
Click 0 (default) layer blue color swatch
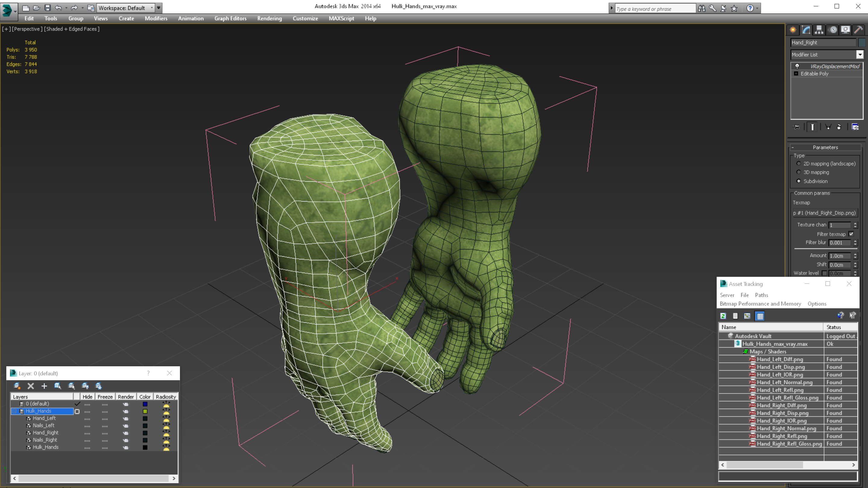pos(145,404)
